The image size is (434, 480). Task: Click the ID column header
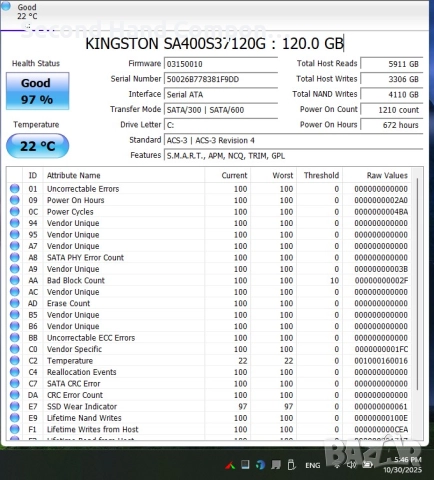pos(33,175)
